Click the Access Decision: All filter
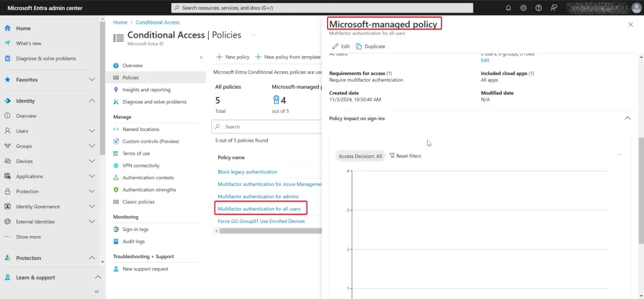The height and width of the screenshot is (299, 644). [x=360, y=156]
